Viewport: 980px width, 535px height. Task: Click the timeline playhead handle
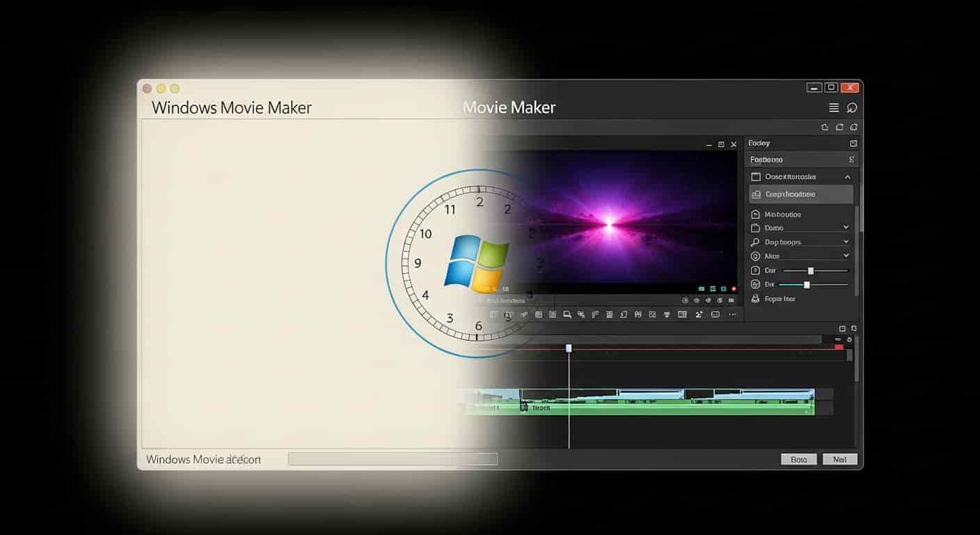pos(569,348)
